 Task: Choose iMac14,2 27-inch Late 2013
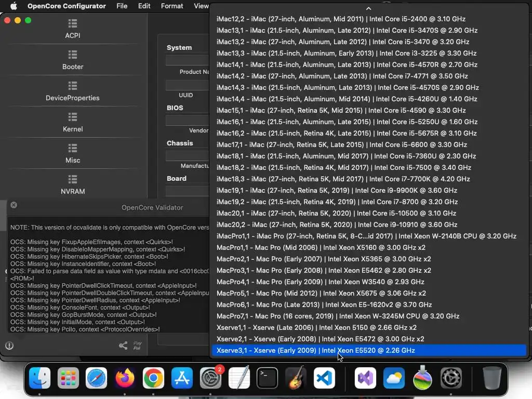pyautogui.click(x=369, y=76)
